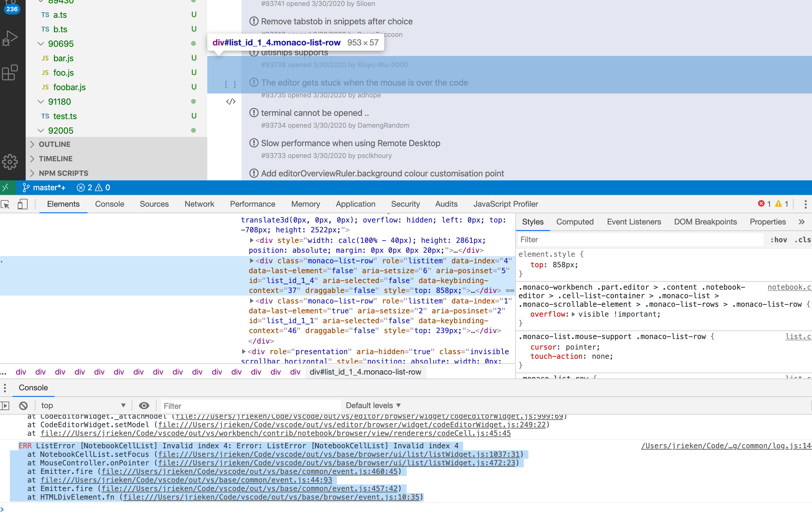The height and width of the screenshot is (522, 812).
Task: Open the Computed styles tab
Action: (575, 222)
